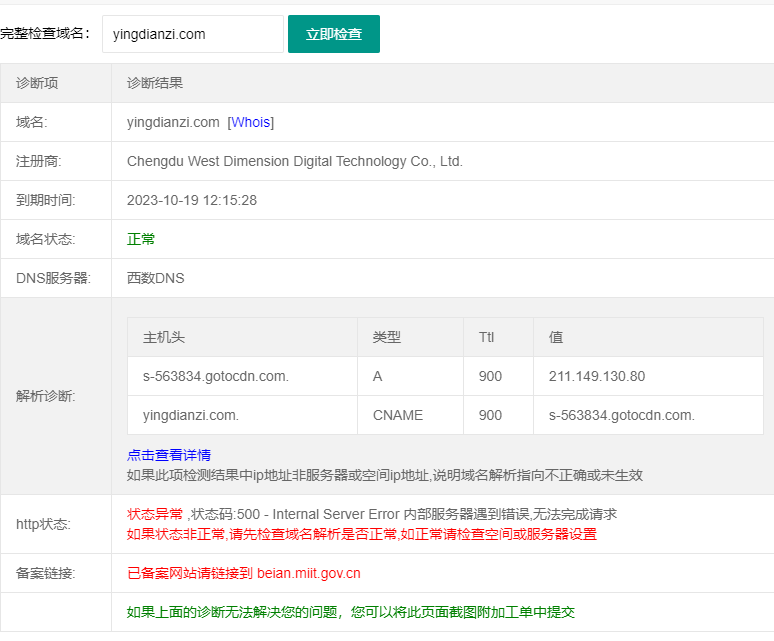
Task: Open the Whois link
Action: tap(250, 122)
